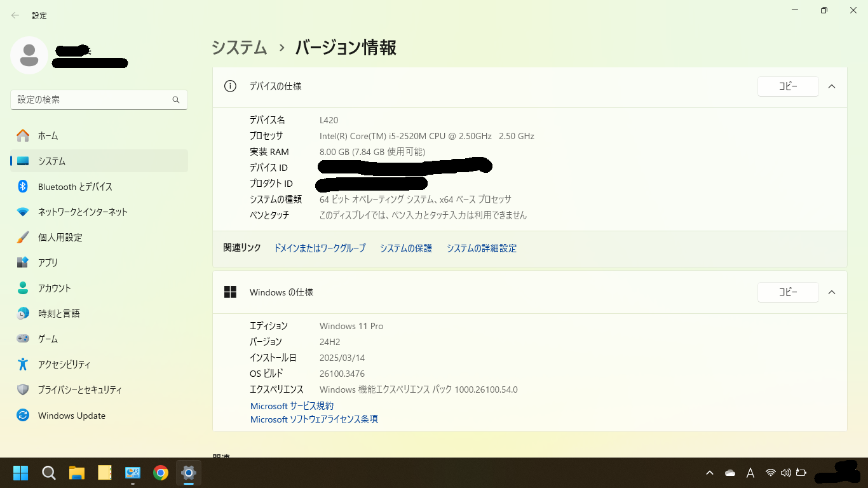Open taskbar Search magnifier
Viewport: 868px width, 488px height.
pos(49,473)
